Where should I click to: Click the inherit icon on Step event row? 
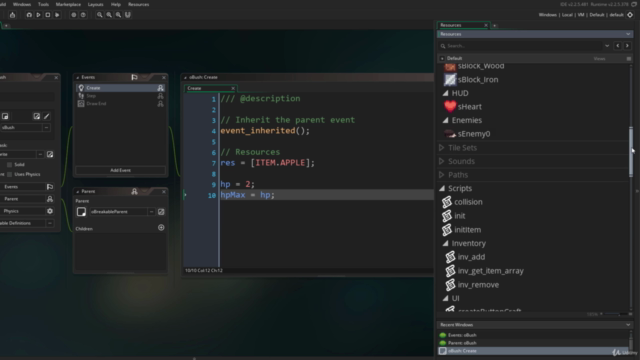tap(160, 96)
